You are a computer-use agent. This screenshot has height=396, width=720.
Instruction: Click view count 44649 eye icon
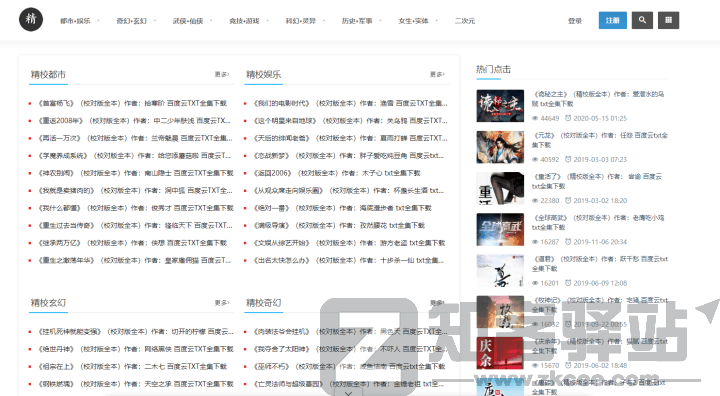[x=535, y=119]
